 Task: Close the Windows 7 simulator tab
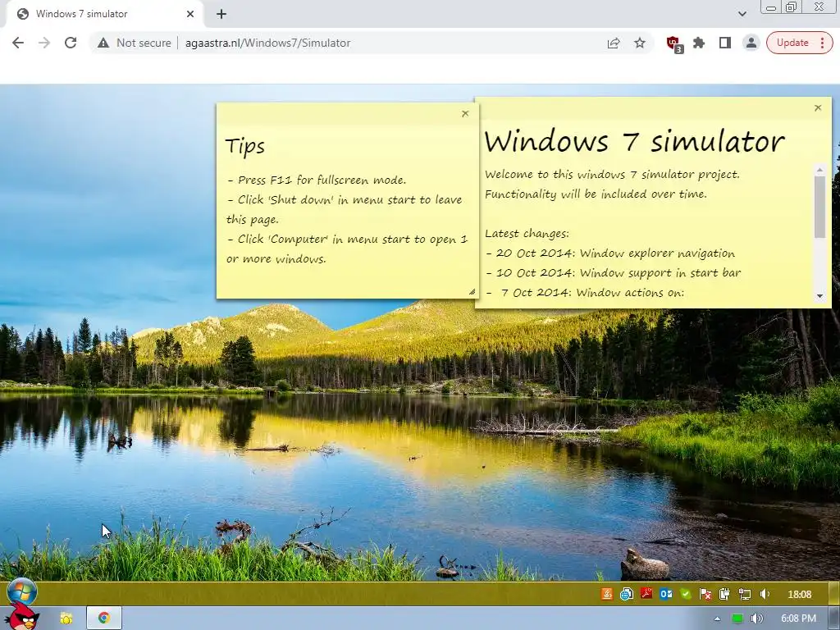[190, 14]
